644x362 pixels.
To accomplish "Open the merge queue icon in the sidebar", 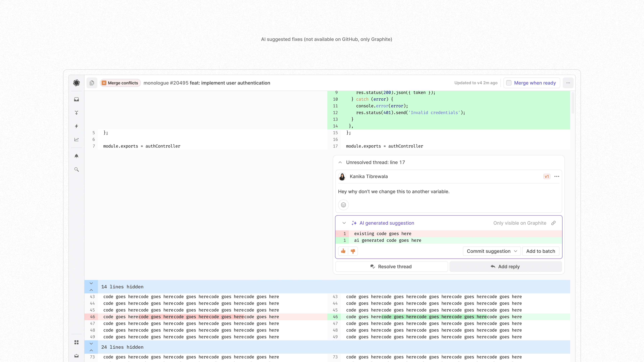I will 76,113.
